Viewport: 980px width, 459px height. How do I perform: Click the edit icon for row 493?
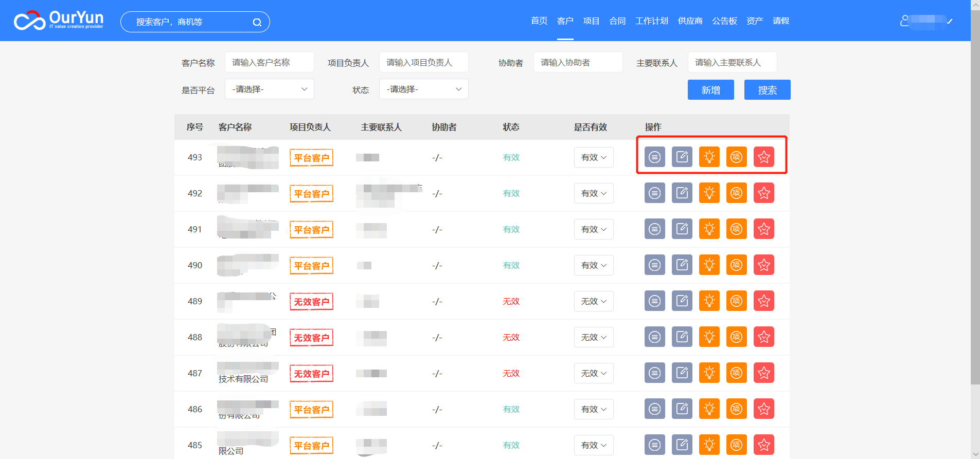[682, 157]
